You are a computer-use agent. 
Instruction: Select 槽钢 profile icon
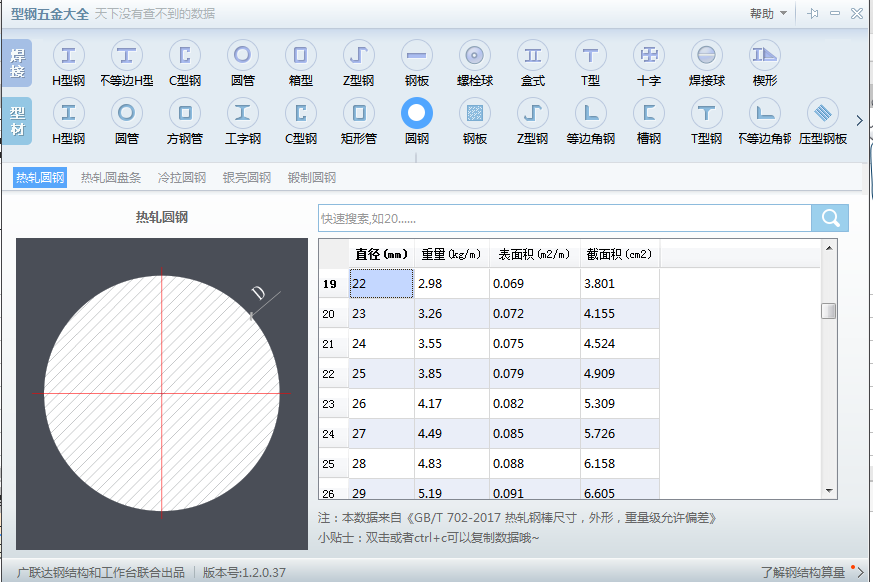pyautogui.click(x=649, y=113)
